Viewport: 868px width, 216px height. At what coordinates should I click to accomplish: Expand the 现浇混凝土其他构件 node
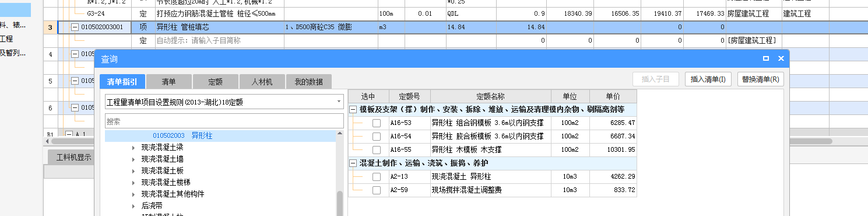[133, 194]
